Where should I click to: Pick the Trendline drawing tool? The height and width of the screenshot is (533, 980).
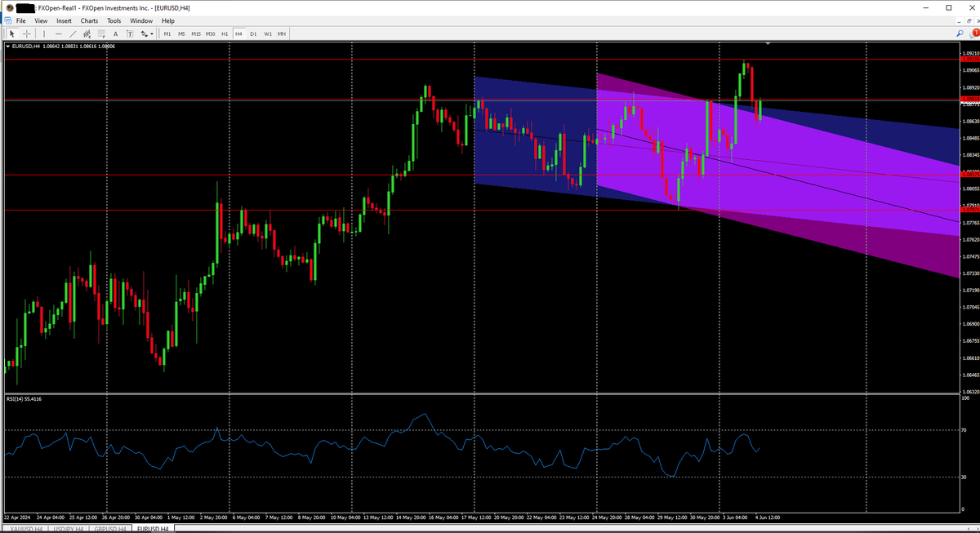[73, 33]
